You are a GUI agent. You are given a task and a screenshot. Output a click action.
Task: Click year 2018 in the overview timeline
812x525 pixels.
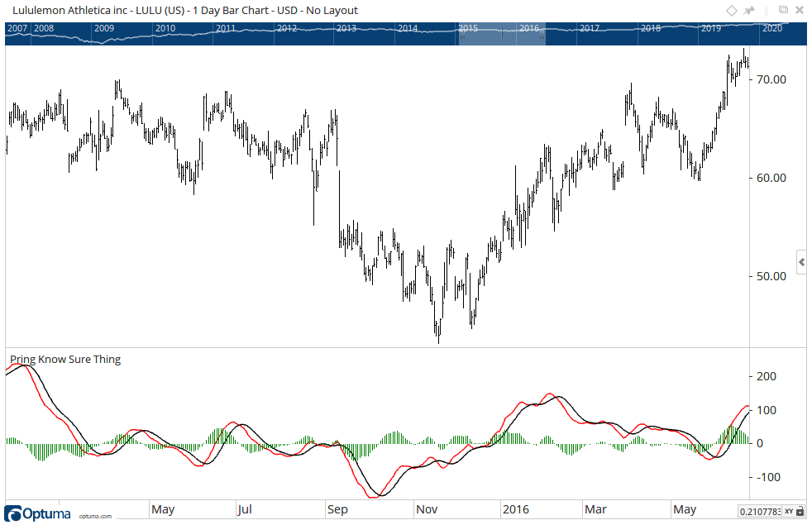click(651, 28)
